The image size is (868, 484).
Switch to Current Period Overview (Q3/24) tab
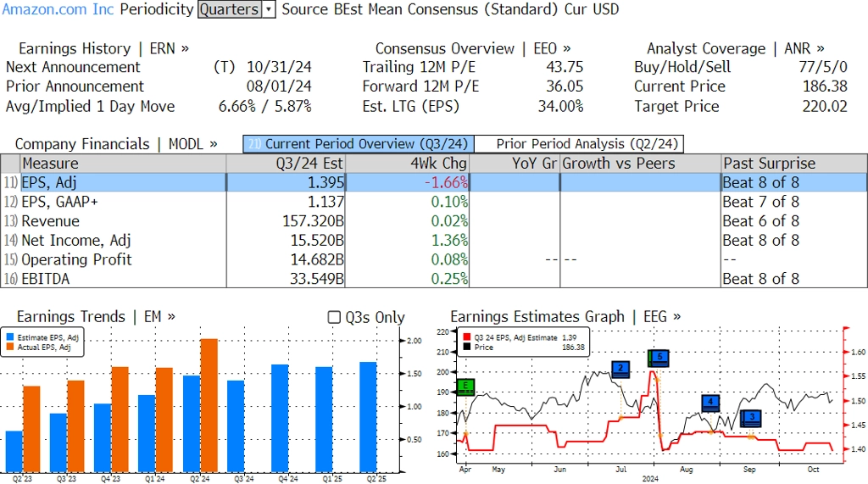359,144
